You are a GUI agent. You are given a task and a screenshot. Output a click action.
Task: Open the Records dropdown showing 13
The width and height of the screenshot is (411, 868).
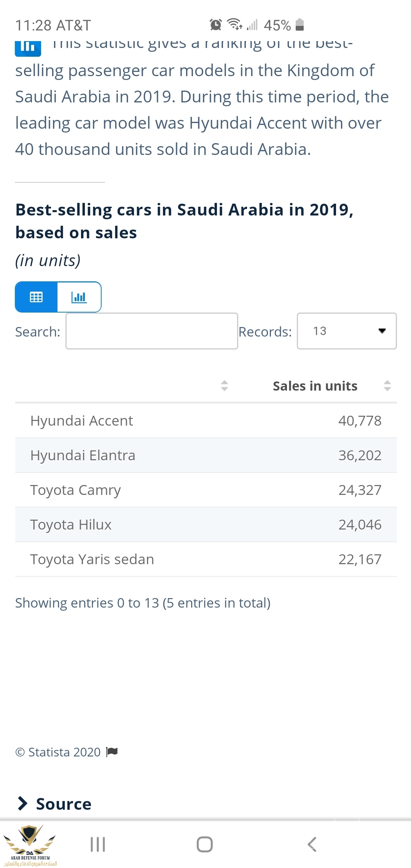(346, 331)
